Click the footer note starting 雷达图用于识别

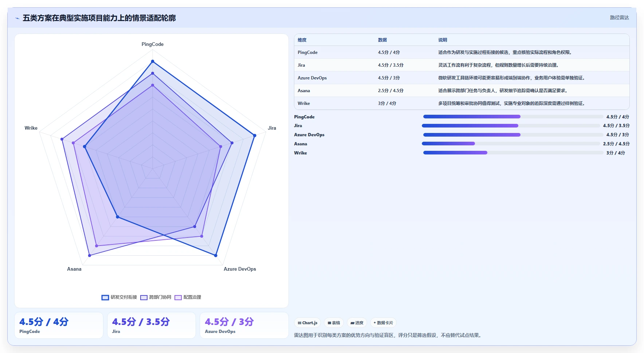tap(388, 335)
